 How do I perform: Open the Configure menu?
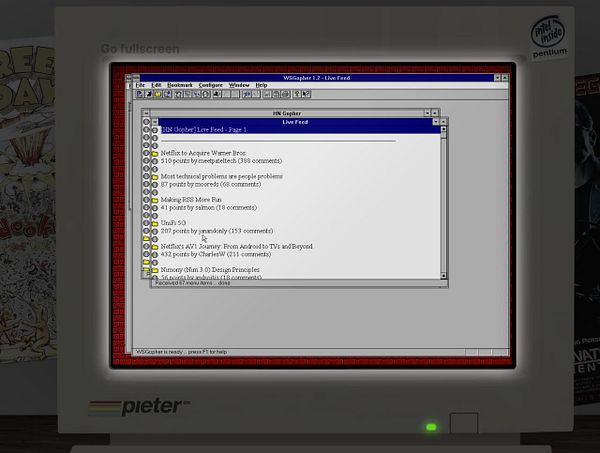point(210,85)
